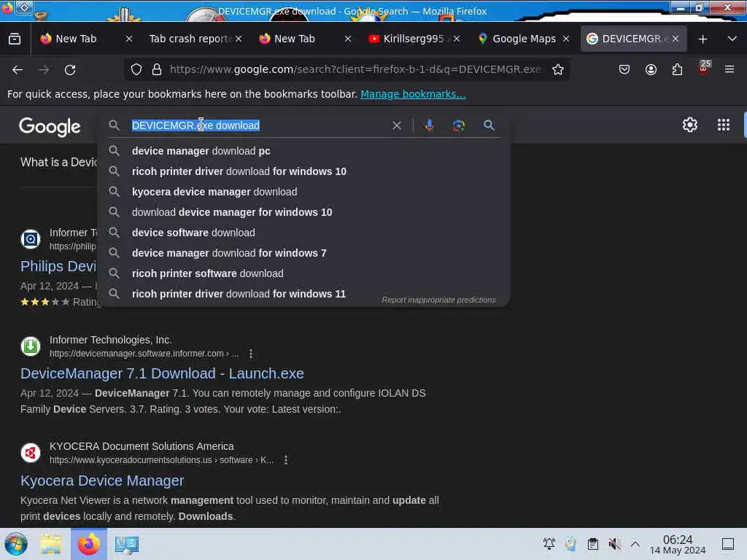Click Firefox icon in the taskbar

89,544
